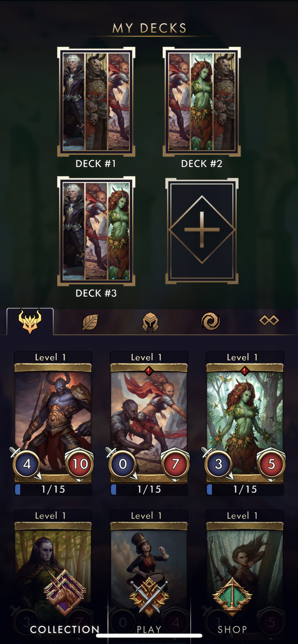Open Shop via the scales icon
Image resolution: width=298 pixels, height=644 pixels.
(232, 596)
